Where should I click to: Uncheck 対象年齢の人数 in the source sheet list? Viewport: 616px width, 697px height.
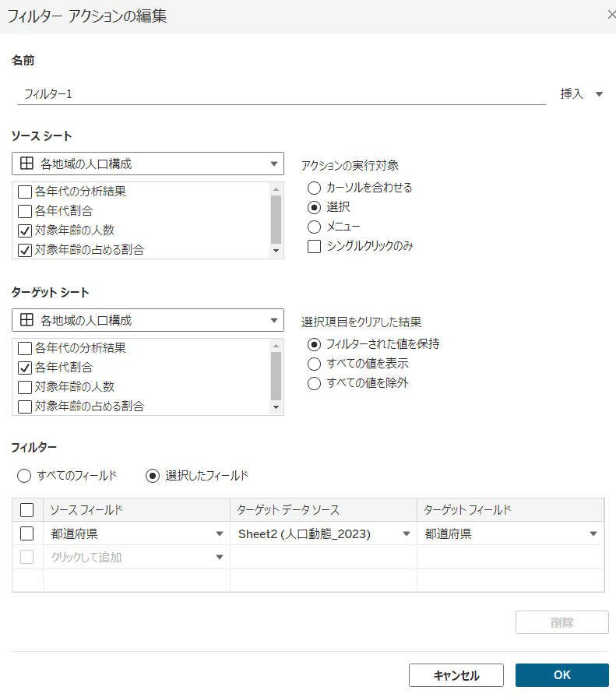pyautogui.click(x=23, y=231)
